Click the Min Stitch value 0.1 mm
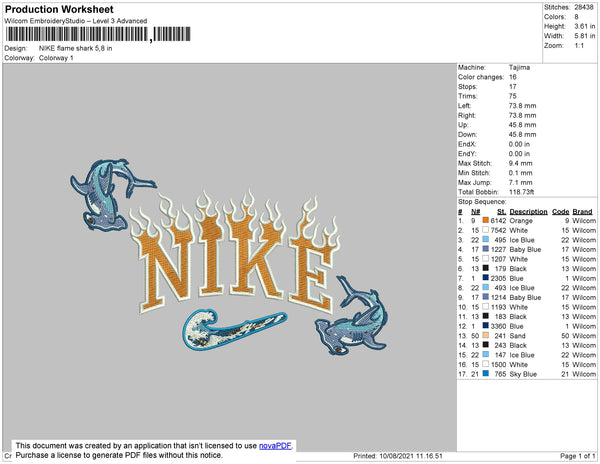 pyautogui.click(x=520, y=173)
